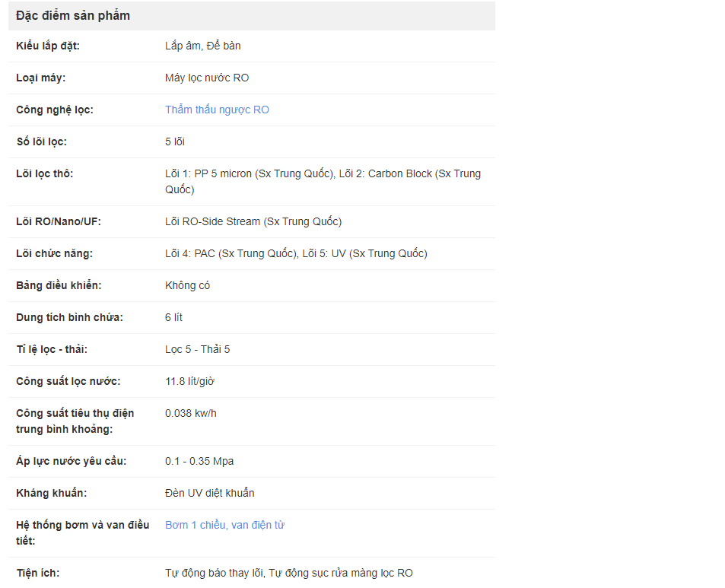Select the 'Công nghệ lọc:' label

point(55,110)
